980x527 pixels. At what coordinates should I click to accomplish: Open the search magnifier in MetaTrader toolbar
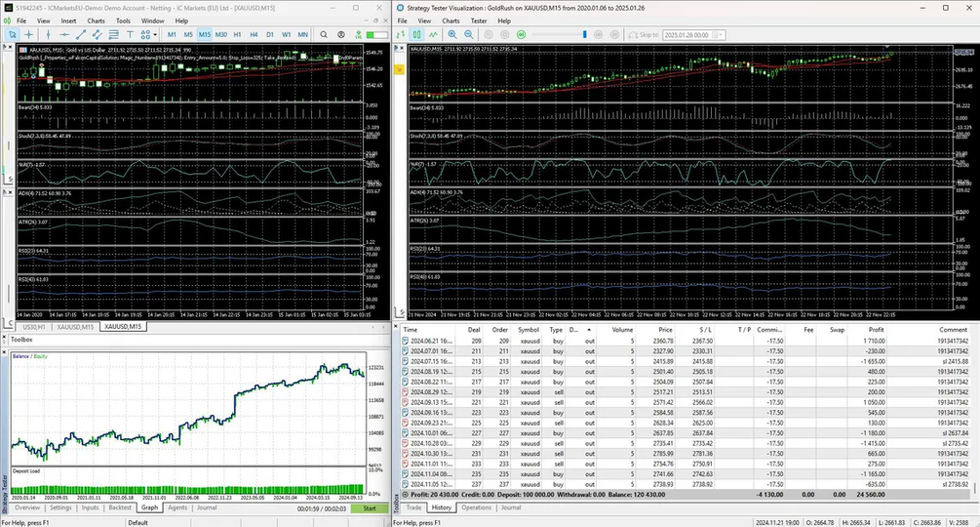coord(324,35)
